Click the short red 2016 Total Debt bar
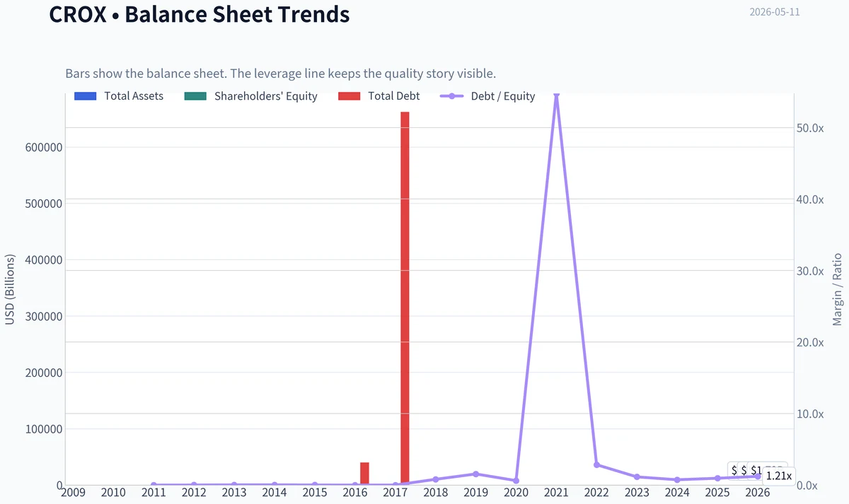The width and height of the screenshot is (849, 504). 364,474
